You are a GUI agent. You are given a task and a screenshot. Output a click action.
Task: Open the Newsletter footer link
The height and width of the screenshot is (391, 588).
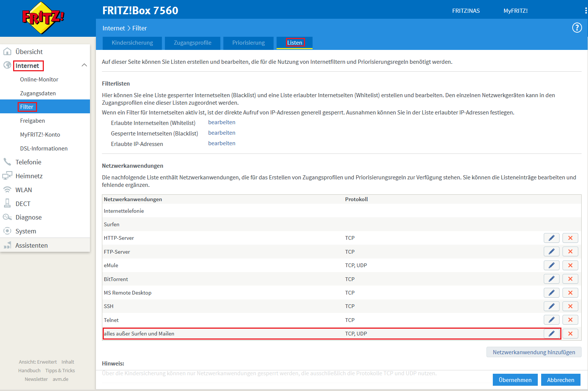coord(36,379)
